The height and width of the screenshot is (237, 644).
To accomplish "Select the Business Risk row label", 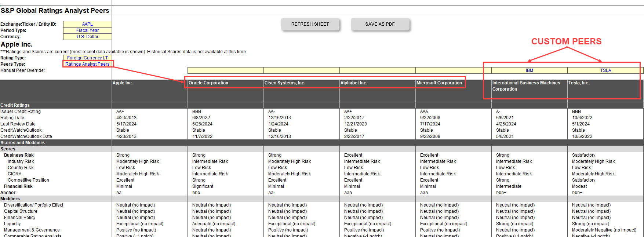I will click(x=19, y=155).
